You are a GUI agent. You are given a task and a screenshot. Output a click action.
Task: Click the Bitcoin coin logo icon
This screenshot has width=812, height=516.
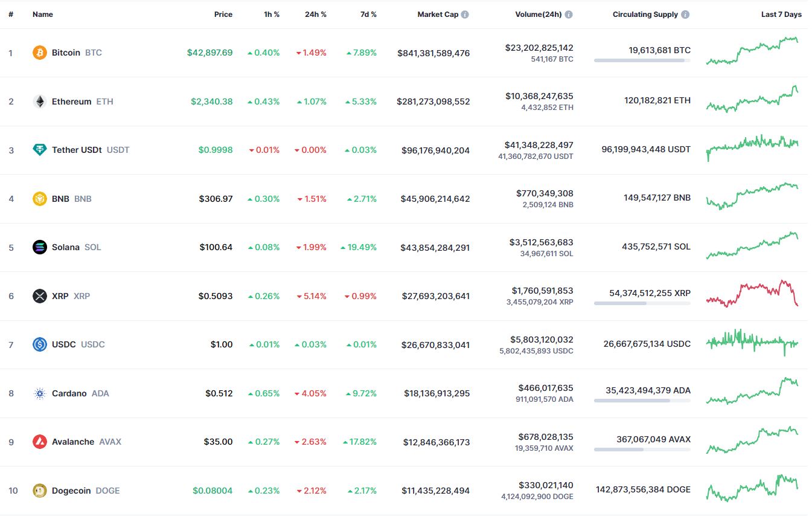(39, 53)
